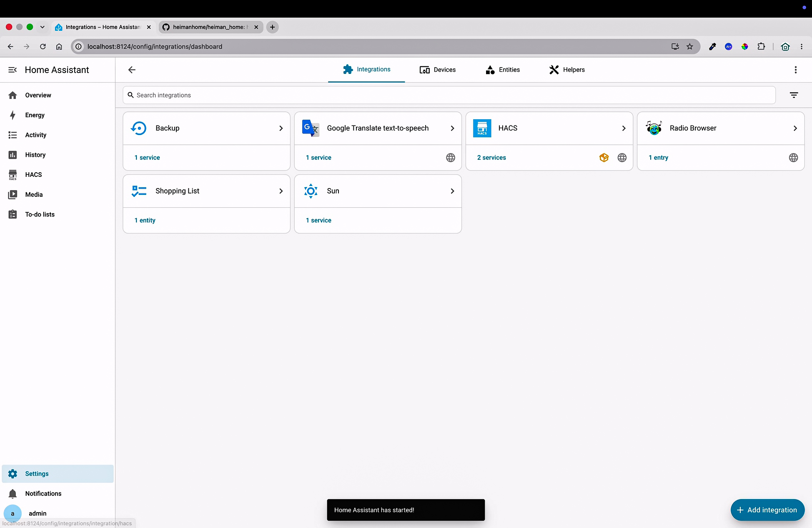Open the top-right overflow menu
The width and height of the screenshot is (812, 528).
tap(795, 70)
